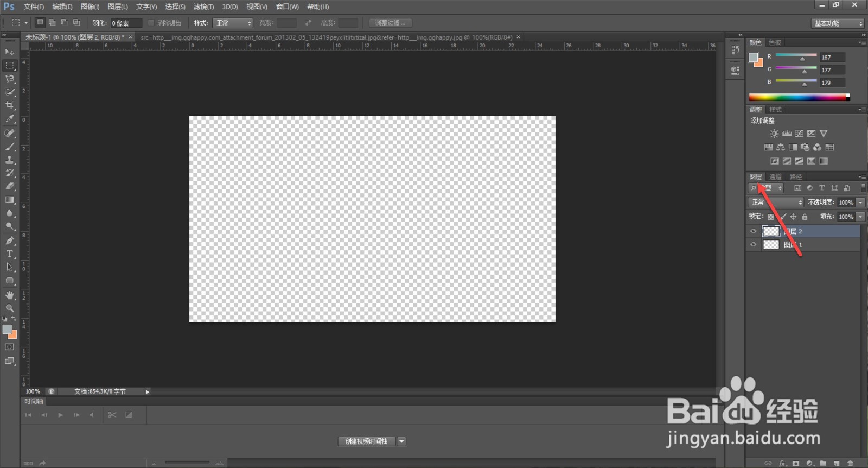Select the Zoom tool
This screenshot has width=868, height=468.
(x=10, y=308)
